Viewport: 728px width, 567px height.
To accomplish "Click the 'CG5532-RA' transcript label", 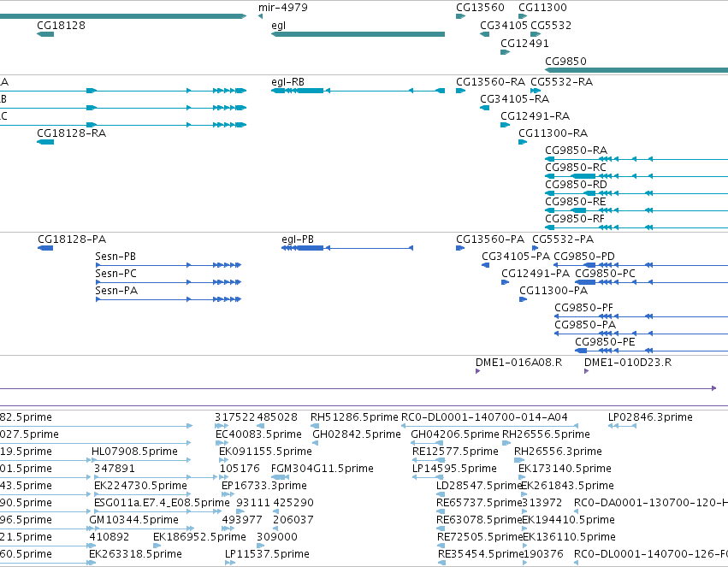I will coord(561,82).
